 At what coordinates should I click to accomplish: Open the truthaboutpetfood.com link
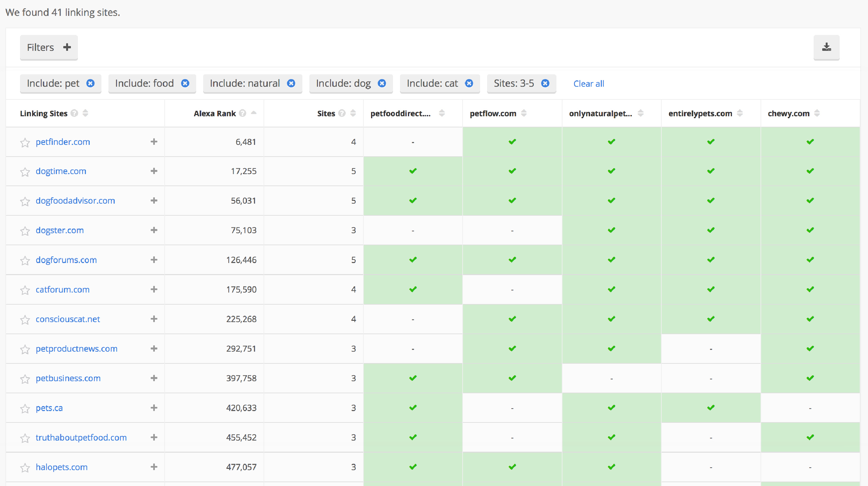click(x=81, y=438)
